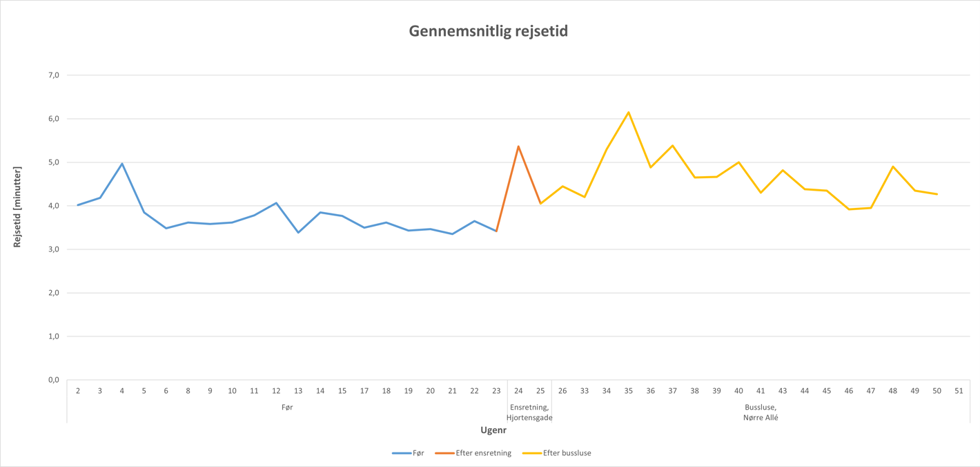This screenshot has height=467, width=980.
Task: Select the chart title Gennemsnitlig rejsetid
Action: [488, 31]
